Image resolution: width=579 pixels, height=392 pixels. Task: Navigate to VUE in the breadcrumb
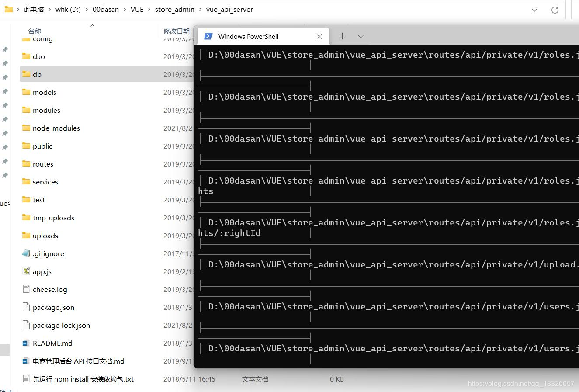[137, 9]
